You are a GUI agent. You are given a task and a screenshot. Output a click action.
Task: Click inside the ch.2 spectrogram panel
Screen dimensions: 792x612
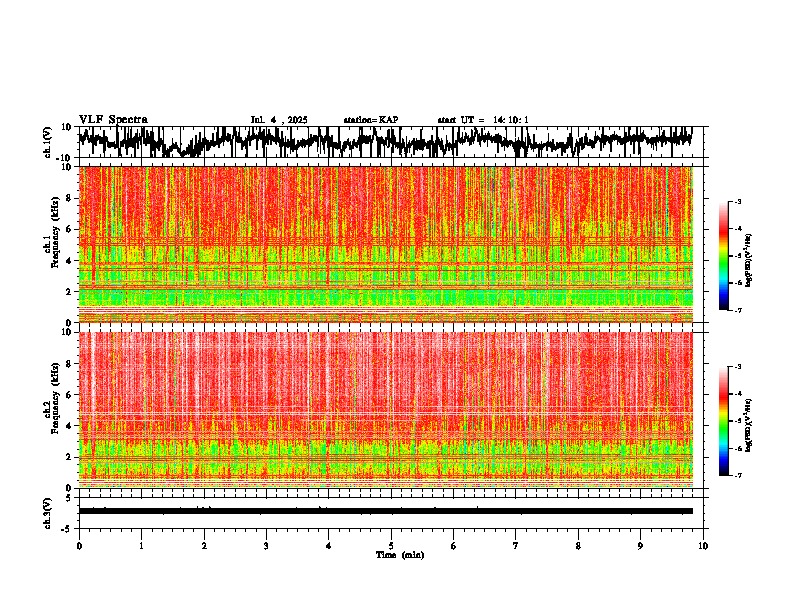386,410
